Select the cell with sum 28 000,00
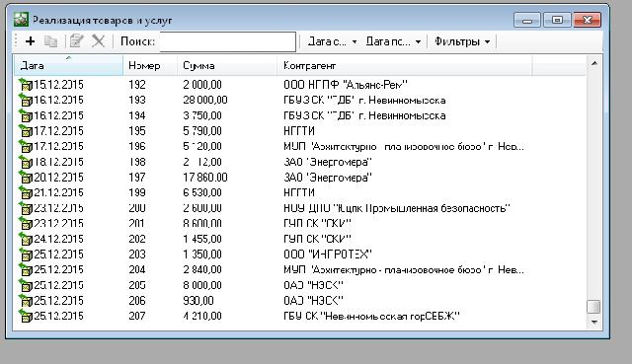The image size is (632, 364). [205, 100]
